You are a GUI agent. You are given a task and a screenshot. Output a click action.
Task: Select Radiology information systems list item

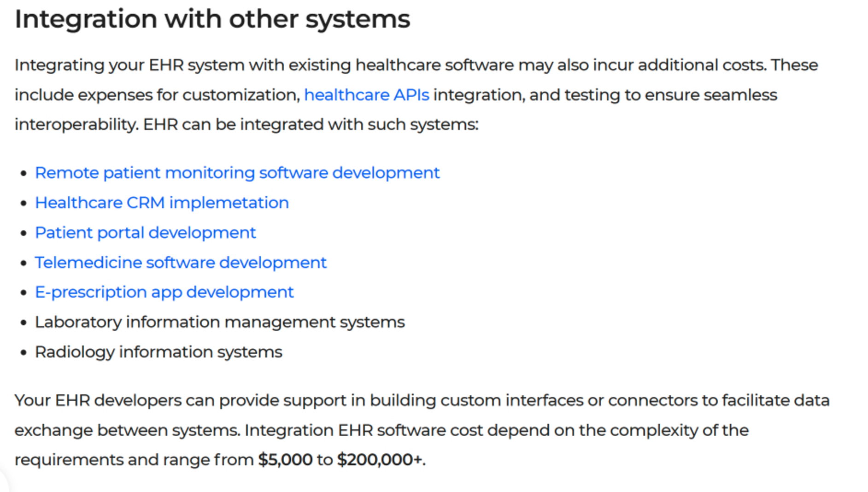(x=158, y=352)
